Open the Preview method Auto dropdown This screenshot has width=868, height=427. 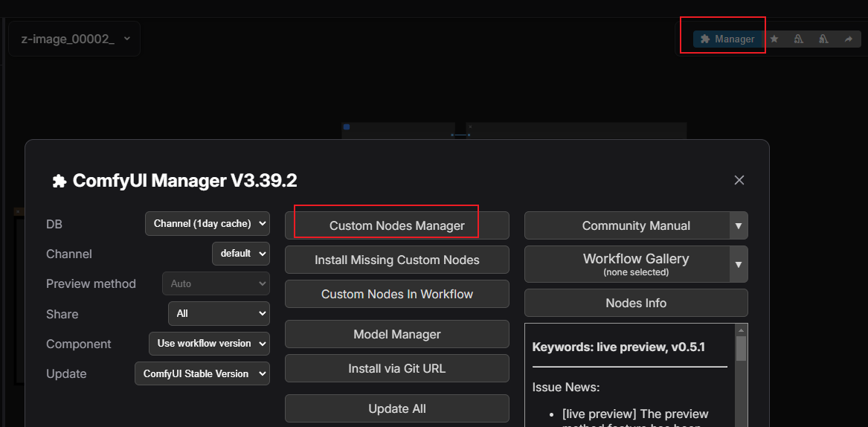[x=216, y=283]
